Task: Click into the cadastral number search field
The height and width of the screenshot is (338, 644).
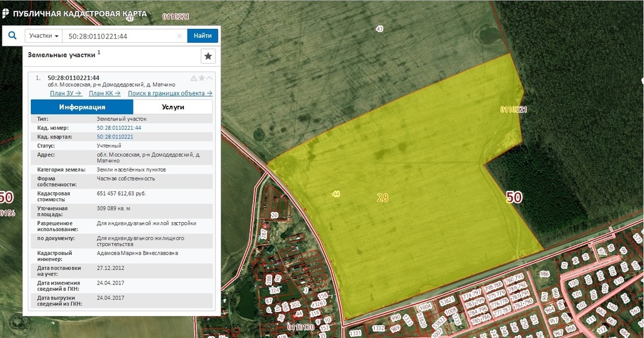Action: coord(120,36)
